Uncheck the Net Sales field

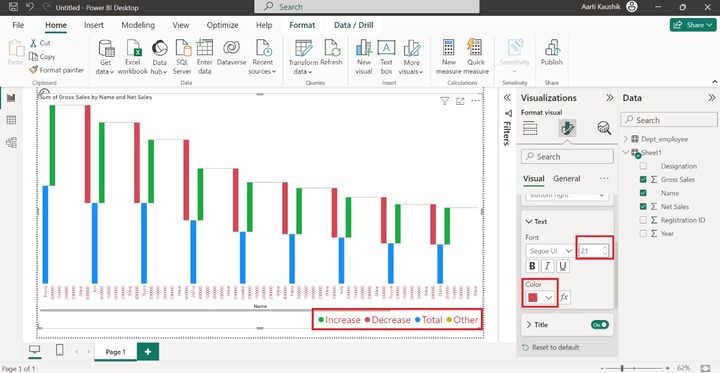point(643,206)
